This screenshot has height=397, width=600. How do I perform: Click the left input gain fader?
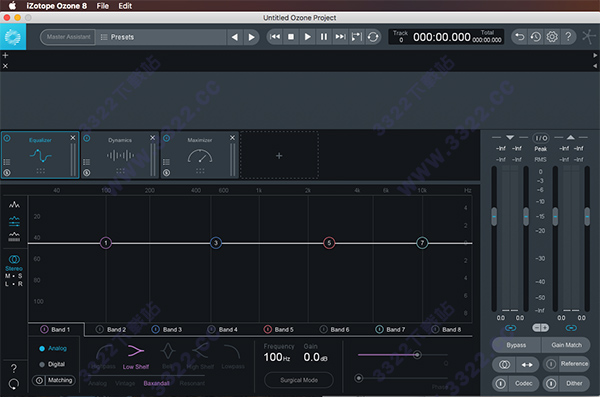(x=494, y=217)
